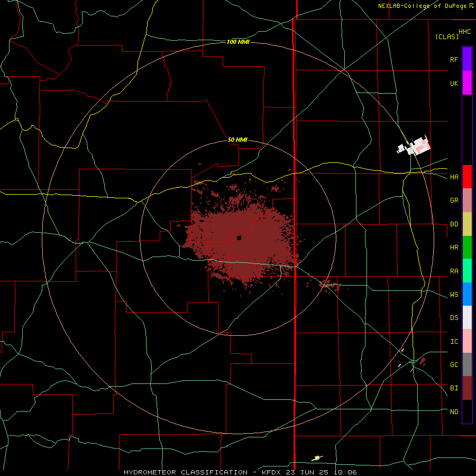Viewport: 476px width, 476px height.
Task: Click the HA red legend swatch
Action: (x=467, y=177)
